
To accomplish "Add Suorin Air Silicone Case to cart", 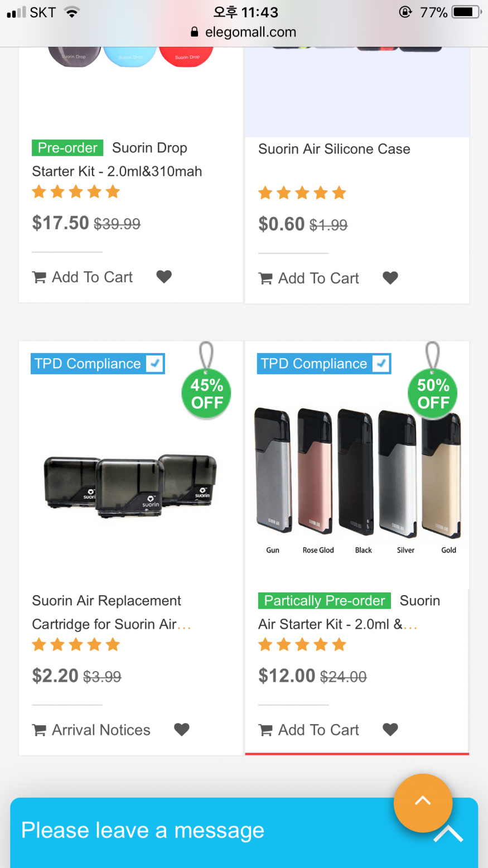I will tap(318, 278).
